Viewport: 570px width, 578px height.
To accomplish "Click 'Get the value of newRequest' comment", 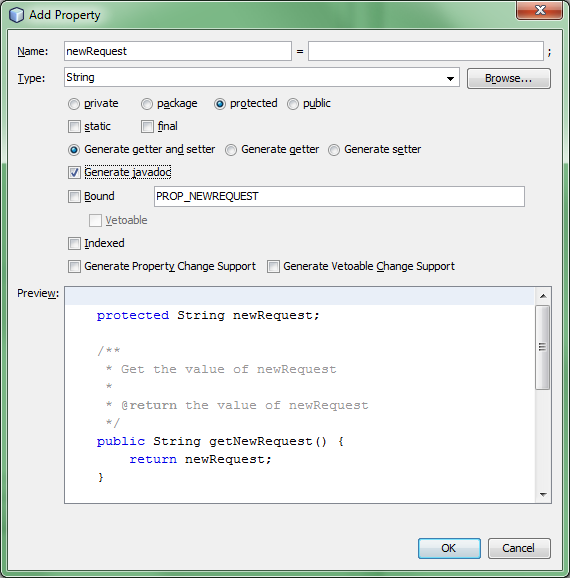I will point(229,369).
